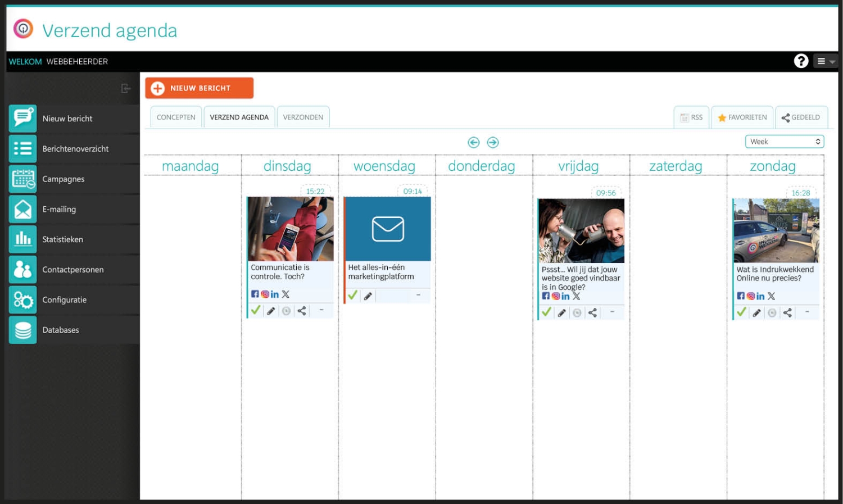
Task: Share the zondag post
Action: pos(787,313)
